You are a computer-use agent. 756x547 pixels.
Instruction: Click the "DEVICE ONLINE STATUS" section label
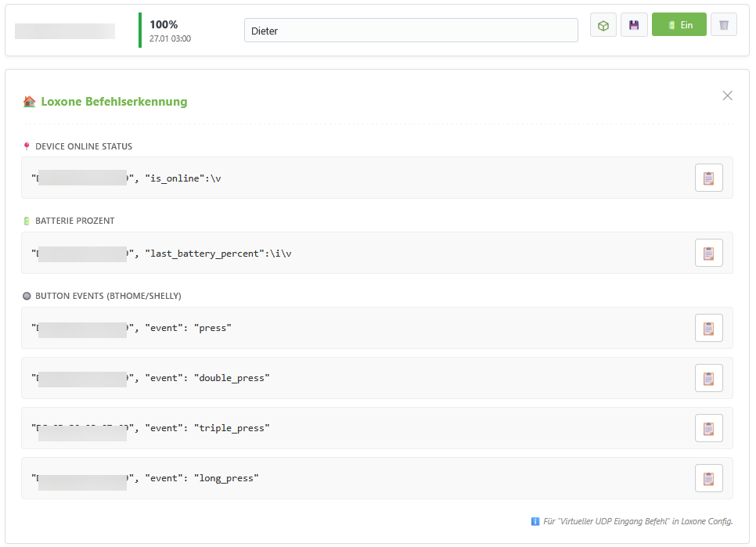click(84, 146)
